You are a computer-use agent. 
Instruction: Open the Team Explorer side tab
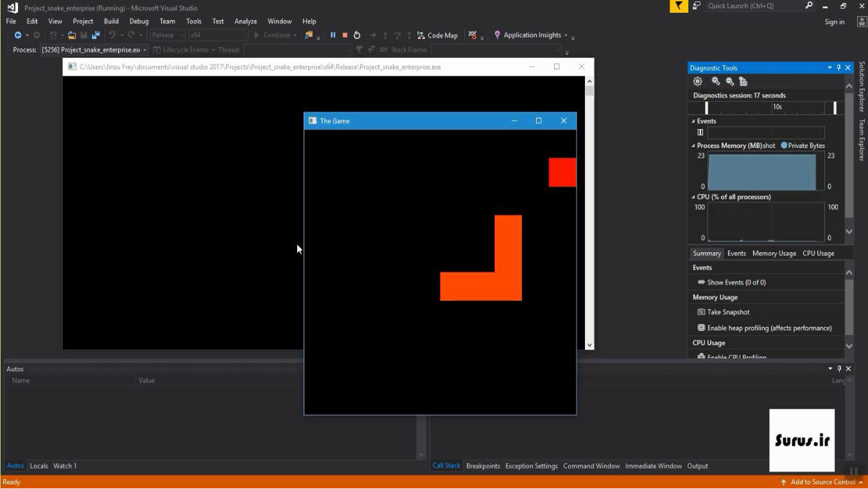(862, 140)
